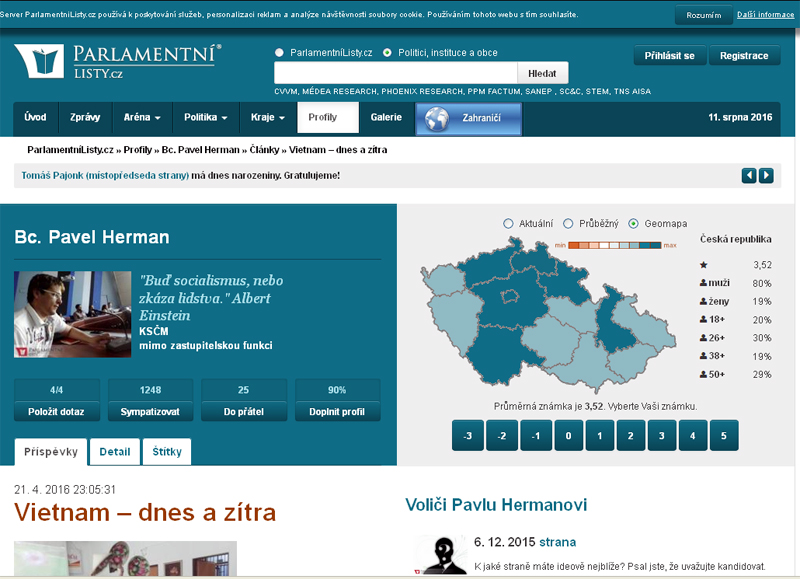This screenshot has width=800, height=579.
Task: Click the star rating icon in statistics
Action: click(704, 265)
